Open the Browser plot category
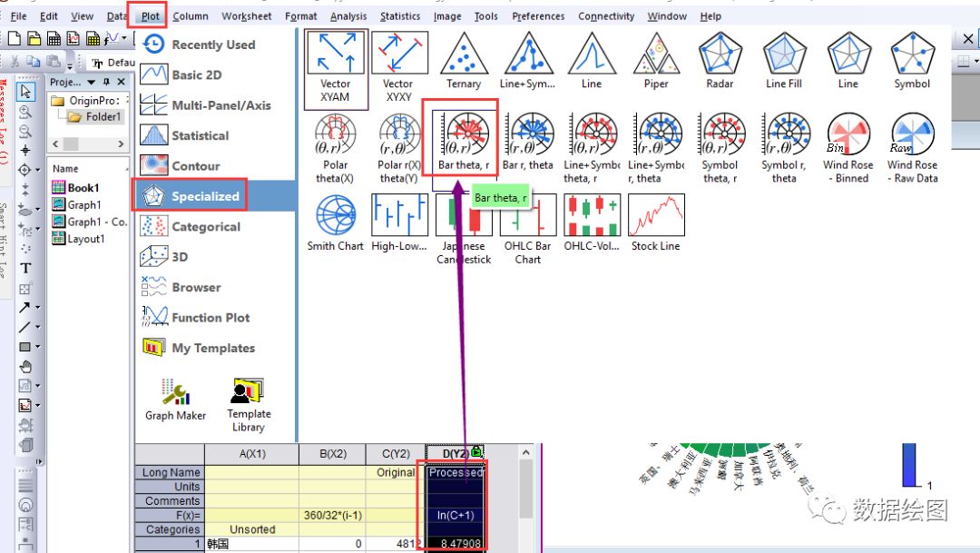980x553 pixels. [x=214, y=287]
